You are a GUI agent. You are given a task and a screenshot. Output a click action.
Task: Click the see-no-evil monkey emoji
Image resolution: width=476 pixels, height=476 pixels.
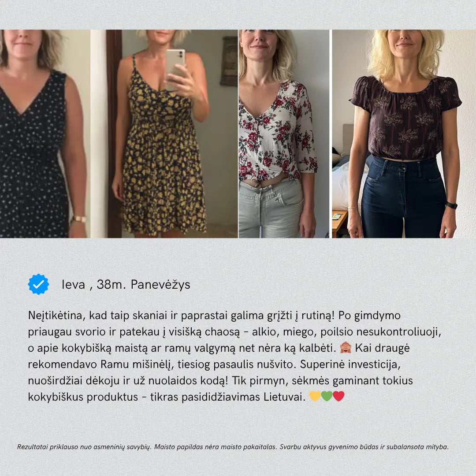(346, 348)
